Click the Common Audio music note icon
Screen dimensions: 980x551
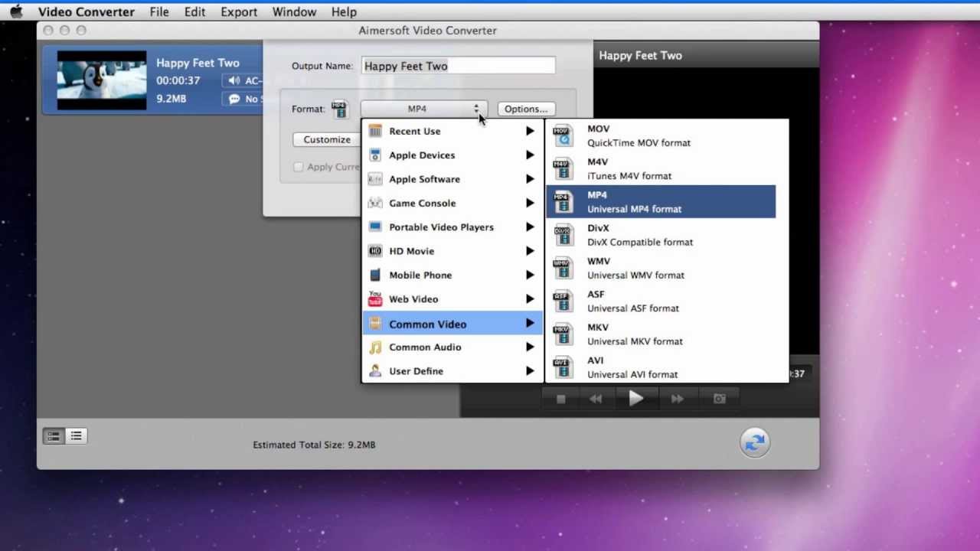coord(375,347)
